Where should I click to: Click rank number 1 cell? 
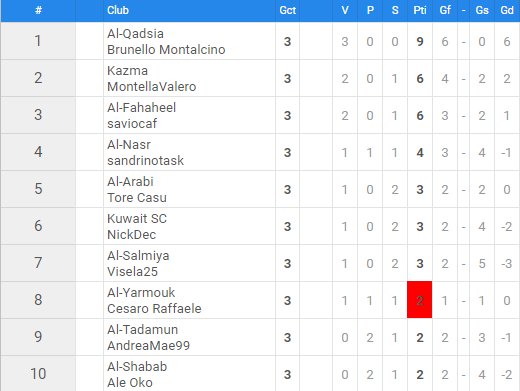click(x=38, y=41)
